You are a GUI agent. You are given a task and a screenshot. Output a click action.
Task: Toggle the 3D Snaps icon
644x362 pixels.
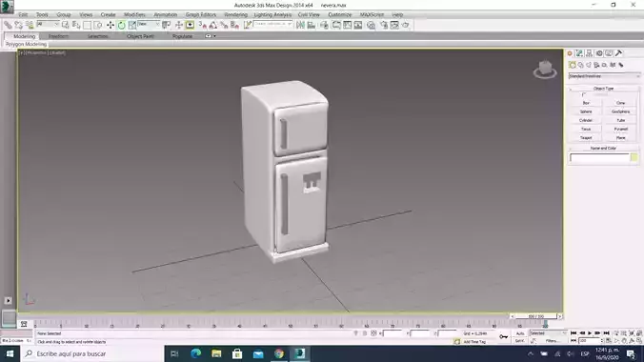click(203, 25)
